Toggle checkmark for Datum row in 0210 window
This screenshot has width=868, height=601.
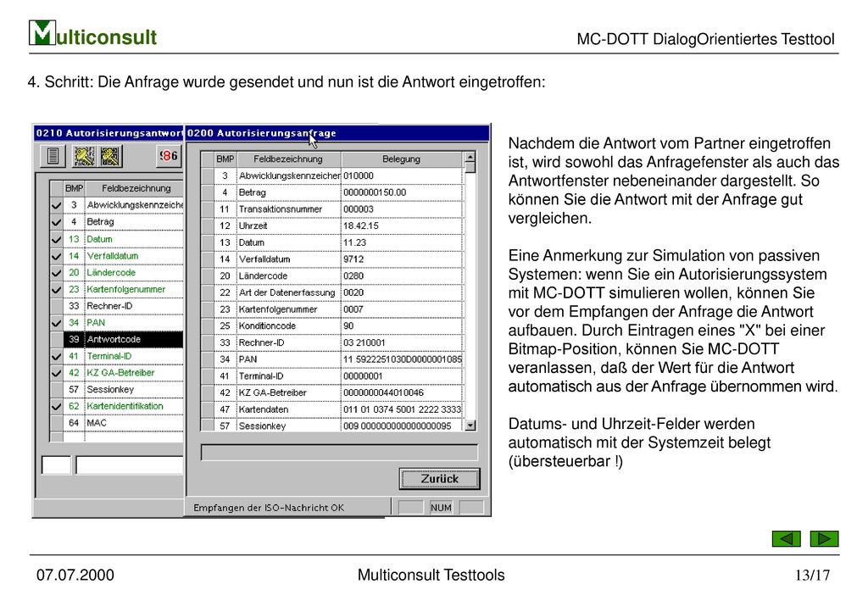click(x=56, y=239)
